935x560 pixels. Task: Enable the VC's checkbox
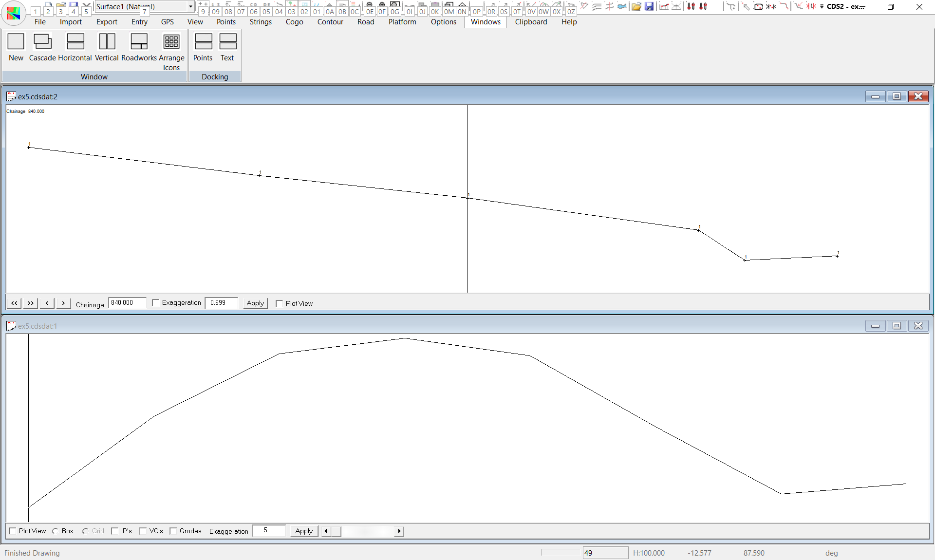pyautogui.click(x=143, y=531)
